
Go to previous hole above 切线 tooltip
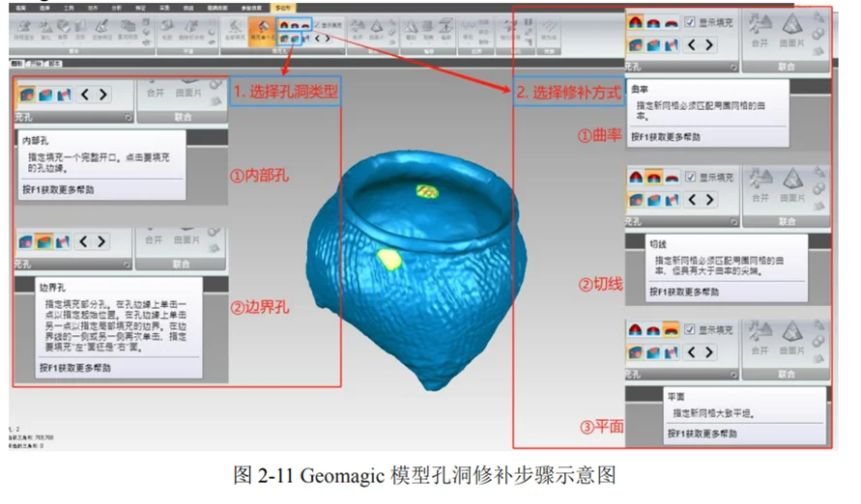click(692, 200)
